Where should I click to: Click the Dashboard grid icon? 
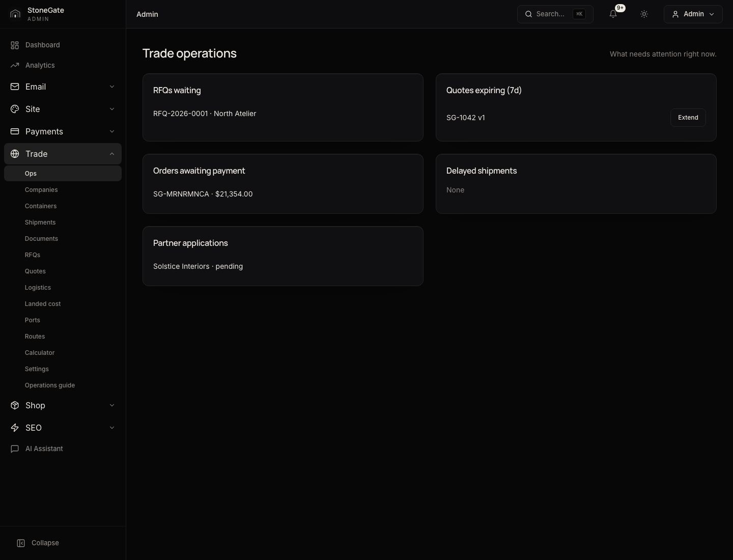click(x=15, y=45)
